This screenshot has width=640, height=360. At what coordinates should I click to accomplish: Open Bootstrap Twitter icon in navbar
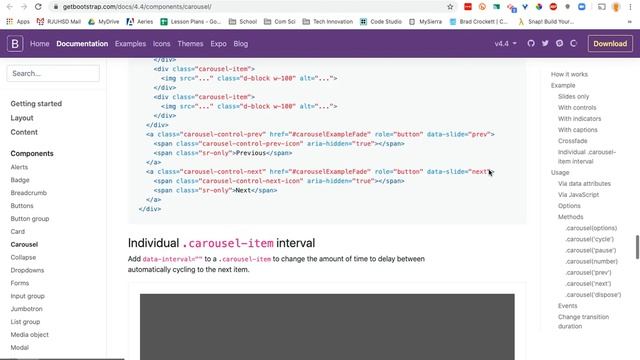click(545, 43)
